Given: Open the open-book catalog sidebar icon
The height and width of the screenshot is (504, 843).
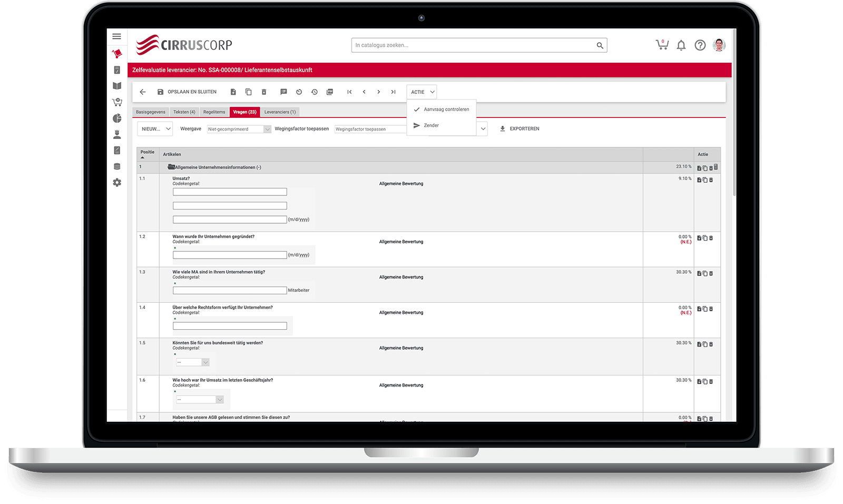Looking at the screenshot, I should click(x=117, y=86).
